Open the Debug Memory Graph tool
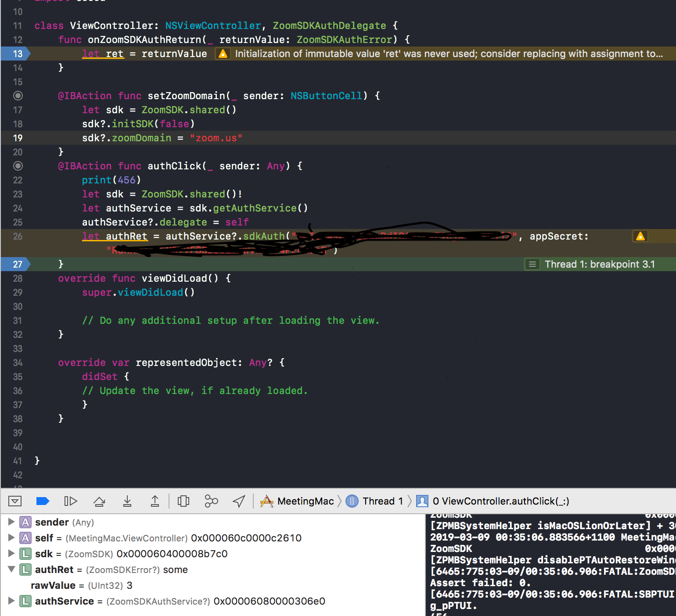676x616 pixels. click(x=211, y=501)
